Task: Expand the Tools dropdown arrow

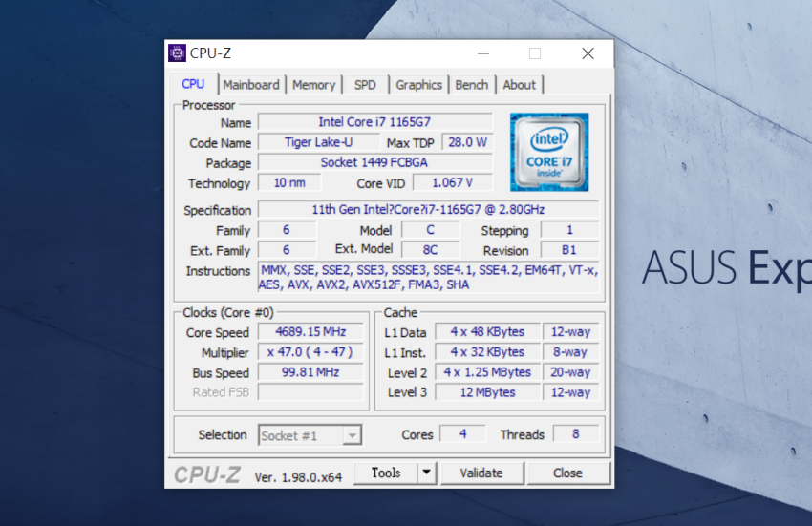Action: pos(427,473)
